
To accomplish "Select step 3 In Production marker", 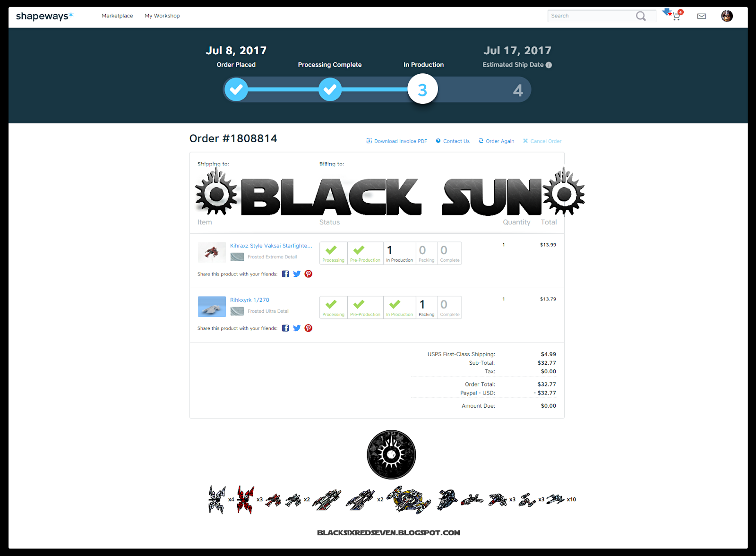I will click(423, 89).
